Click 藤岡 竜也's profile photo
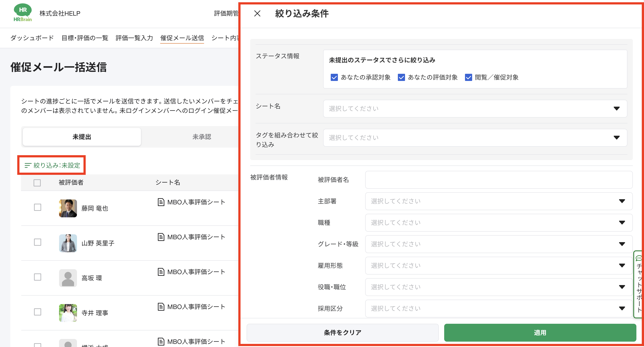644x347 pixels. (x=68, y=208)
